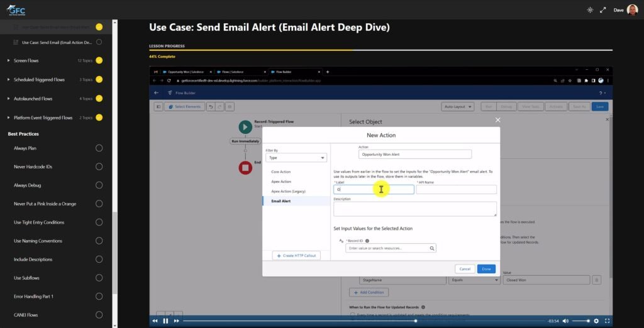Viewport: 644px width, 328px height.
Task: Click Cancel in New Action dialog
Action: [x=465, y=269]
